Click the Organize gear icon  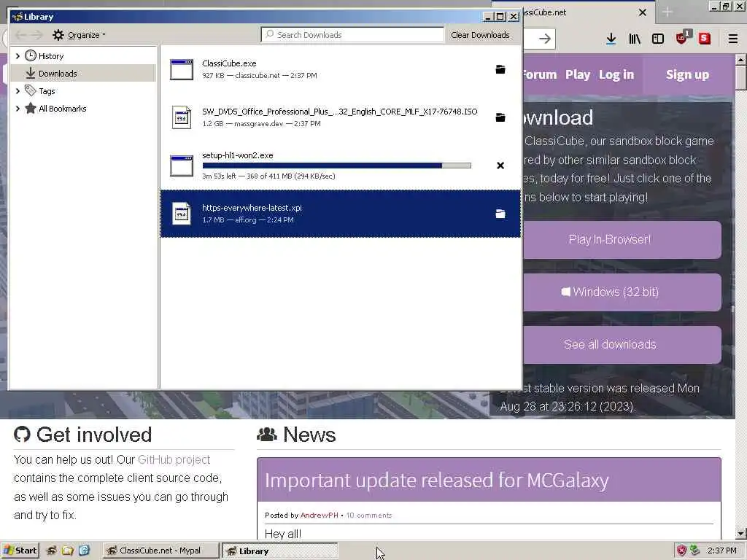(58, 35)
